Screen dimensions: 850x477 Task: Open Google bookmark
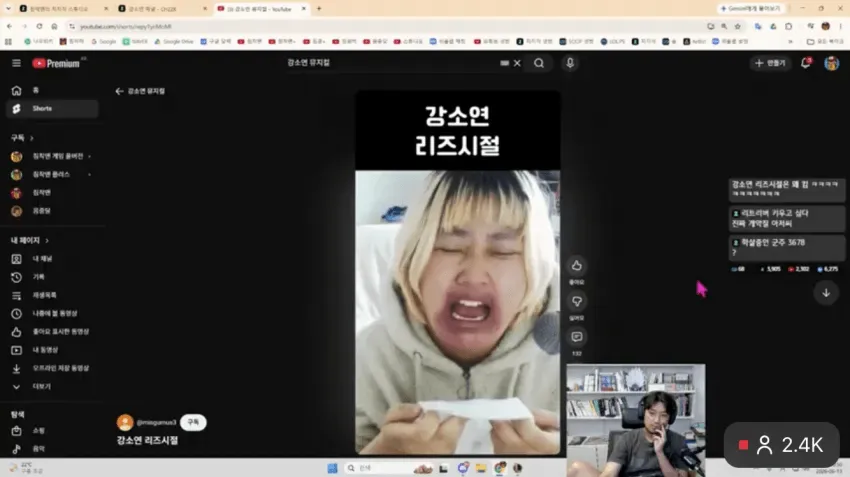point(104,41)
